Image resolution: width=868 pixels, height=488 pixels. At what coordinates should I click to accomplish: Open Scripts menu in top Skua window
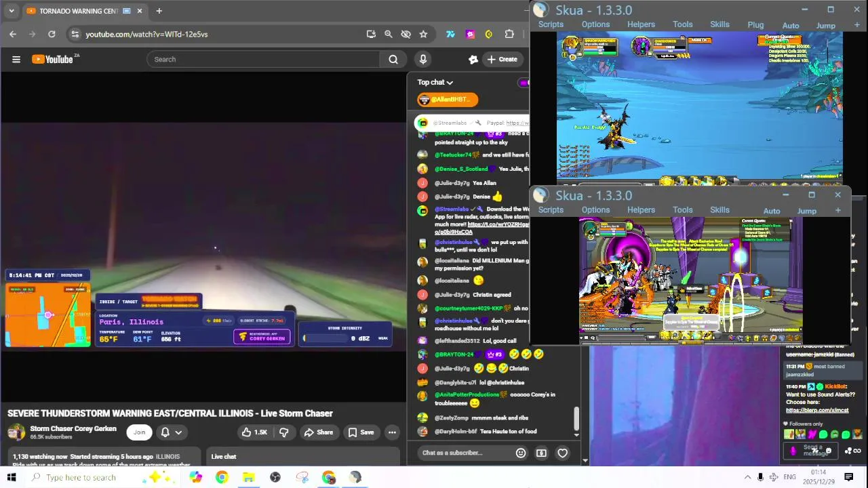[x=551, y=24]
